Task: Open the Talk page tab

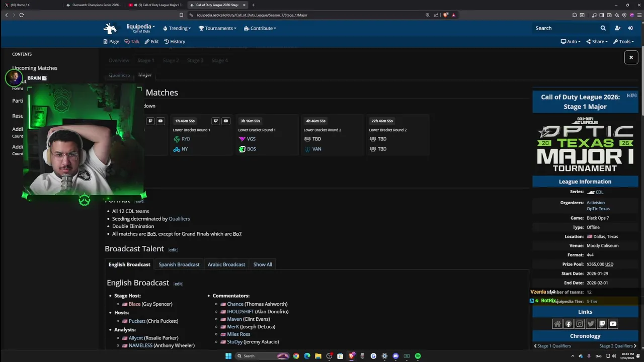Action: [x=132, y=42]
